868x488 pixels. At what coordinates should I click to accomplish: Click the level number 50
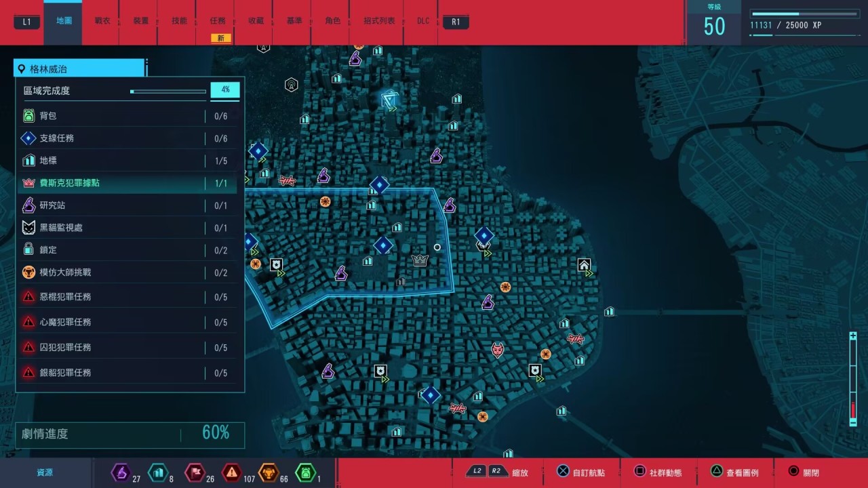[x=715, y=26]
